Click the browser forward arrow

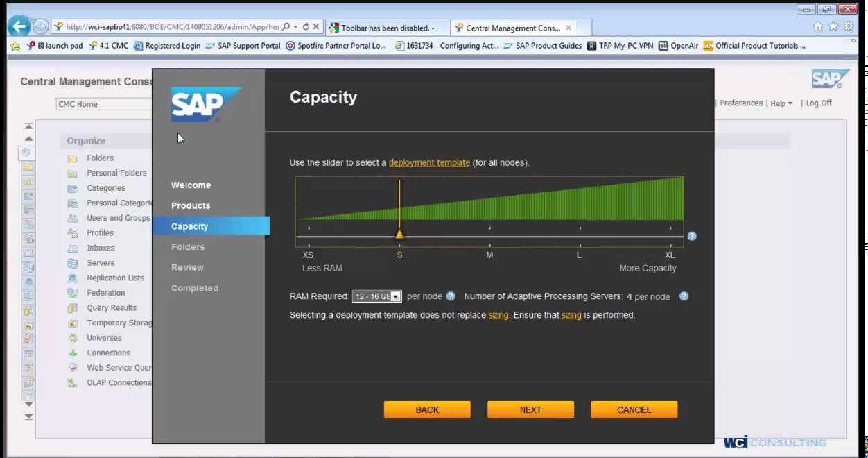(41, 27)
